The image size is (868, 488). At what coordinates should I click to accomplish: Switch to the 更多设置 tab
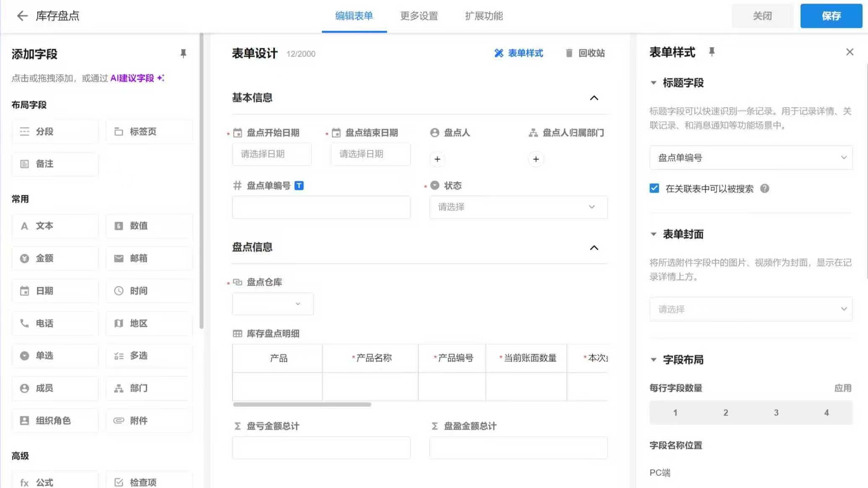point(419,16)
